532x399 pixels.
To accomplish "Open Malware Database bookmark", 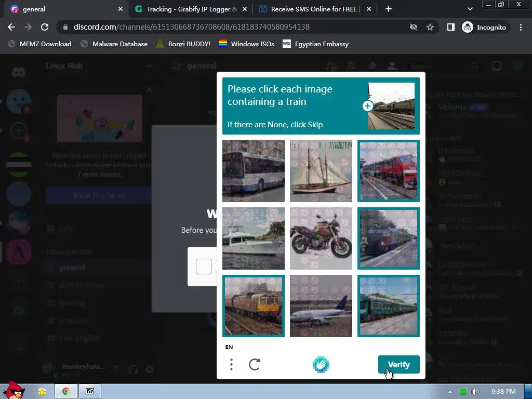I will point(114,44).
